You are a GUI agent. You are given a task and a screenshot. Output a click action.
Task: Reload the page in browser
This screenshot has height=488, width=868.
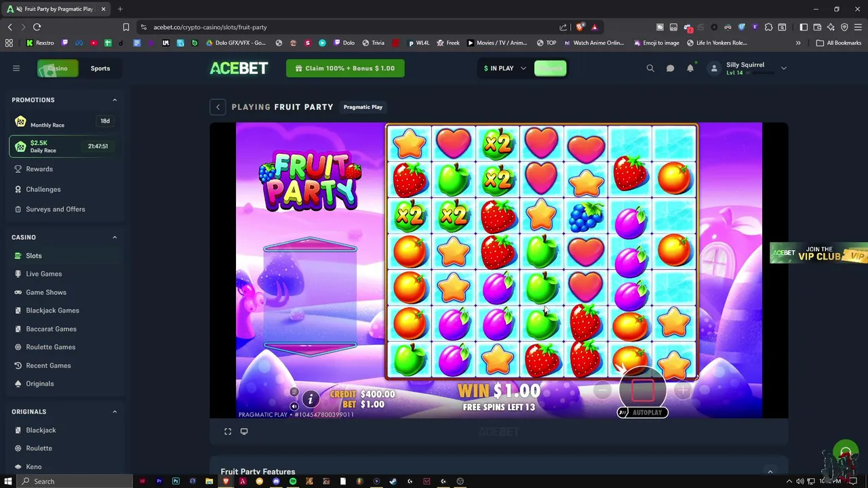point(37,27)
